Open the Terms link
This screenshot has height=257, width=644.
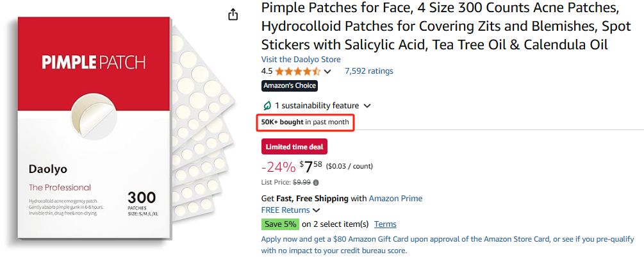[x=385, y=224]
